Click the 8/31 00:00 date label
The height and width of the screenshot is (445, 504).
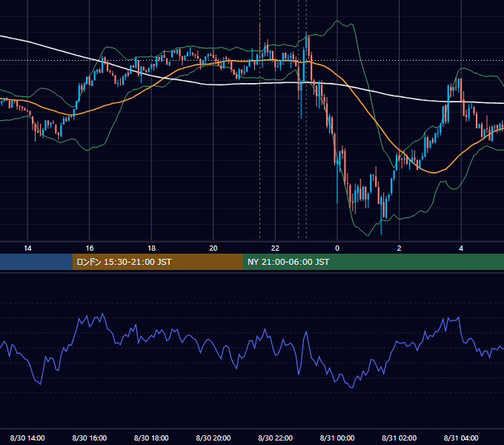[x=337, y=438]
